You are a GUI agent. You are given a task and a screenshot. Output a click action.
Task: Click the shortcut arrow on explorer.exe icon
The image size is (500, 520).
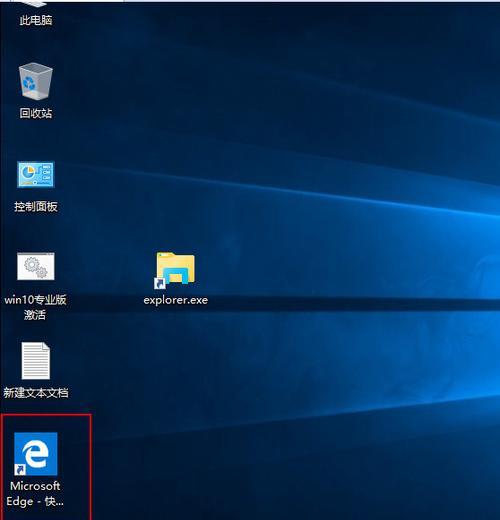(x=159, y=283)
